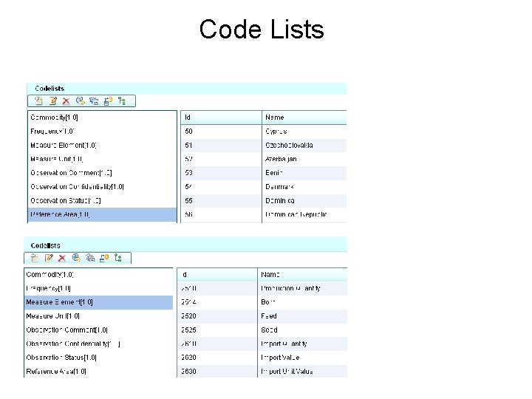Image resolution: width=532 pixels, height=399 pixels.
Task: Click the Name column header in lower table
Action: point(302,274)
